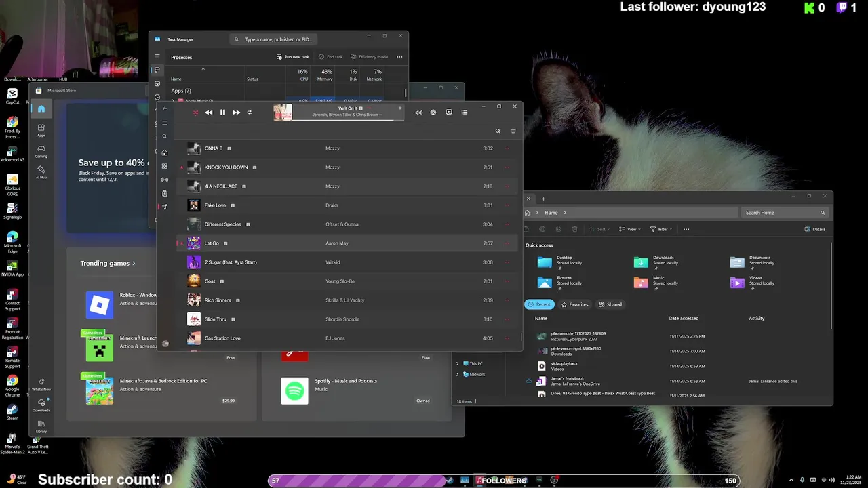Screen dimensions: 868x488
Task: Expand the Apple Music sidebar hamburger menu
Action: click(165, 123)
